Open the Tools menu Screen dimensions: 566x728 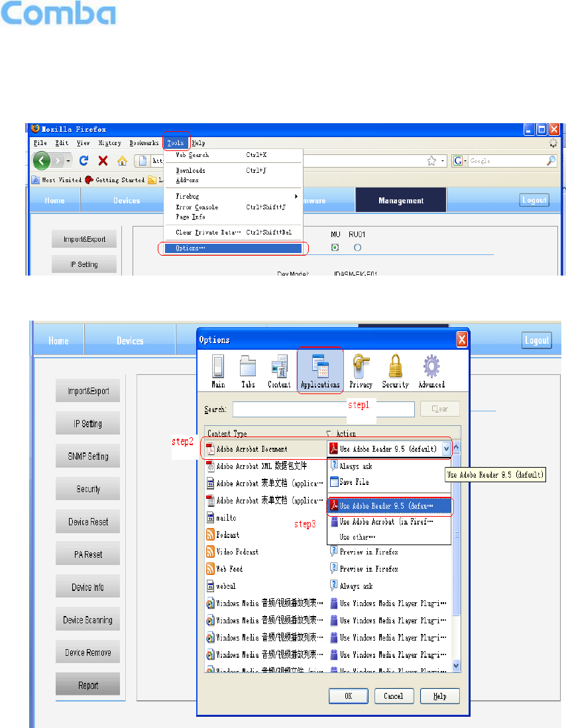click(176, 143)
